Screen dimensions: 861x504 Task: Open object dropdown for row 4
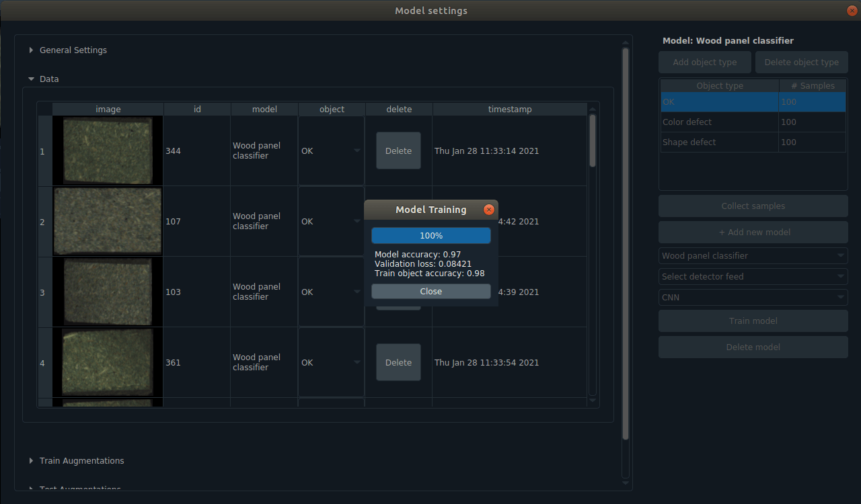[331, 363]
